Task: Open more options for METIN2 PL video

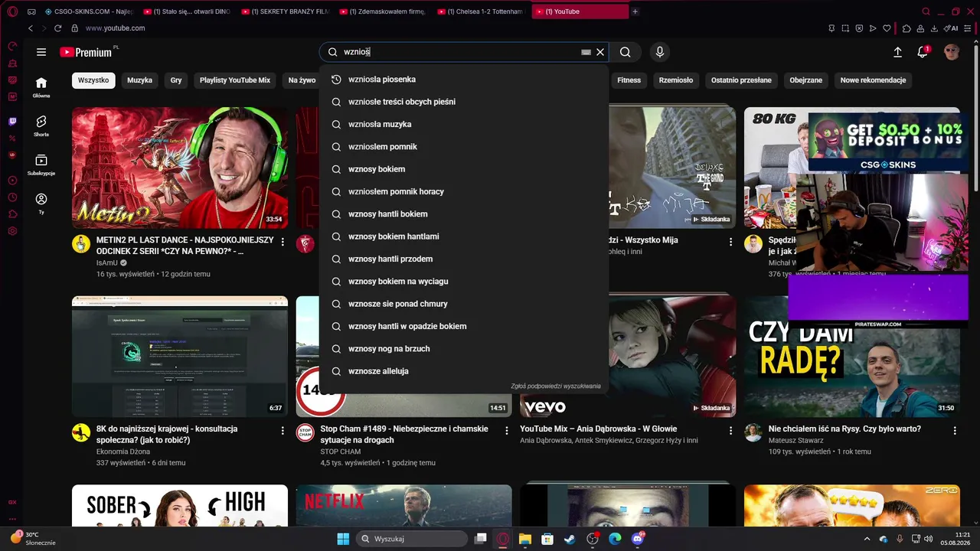Action: [x=283, y=242]
